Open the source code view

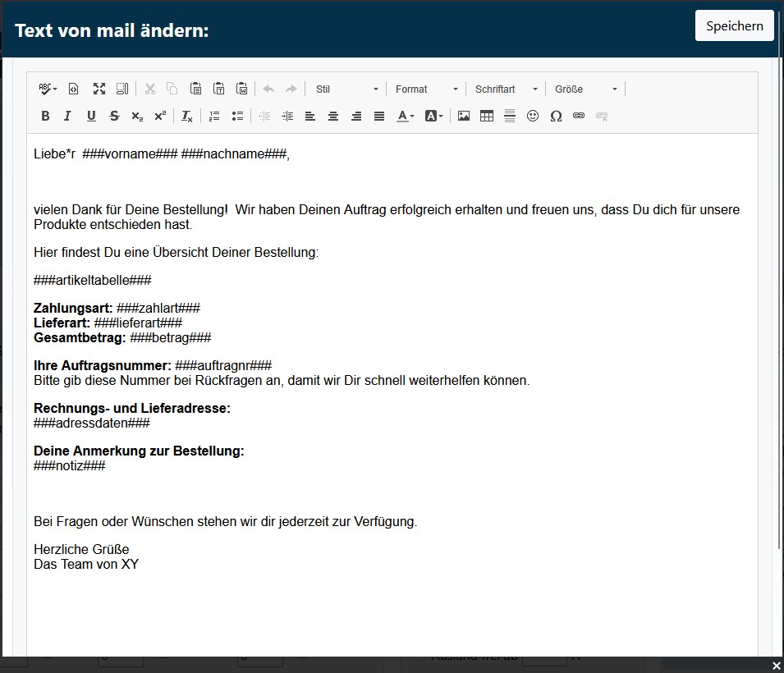(73, 89)
